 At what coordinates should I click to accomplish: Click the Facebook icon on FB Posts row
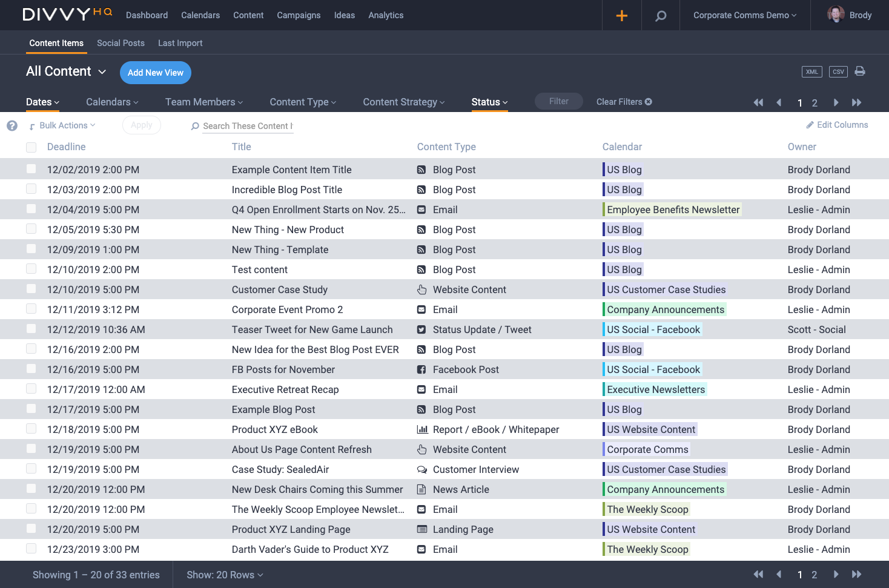(x=421, y=369)
